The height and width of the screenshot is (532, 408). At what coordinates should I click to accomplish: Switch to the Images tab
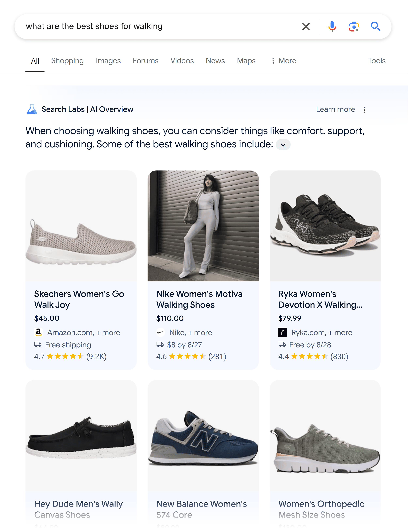click(x=108, y=60)
